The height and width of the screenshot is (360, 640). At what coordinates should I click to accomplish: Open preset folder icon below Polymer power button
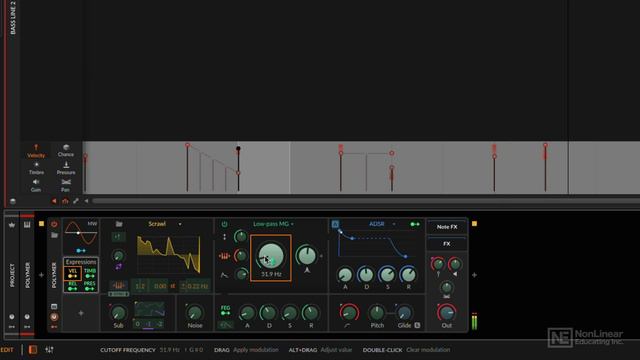coord(54,235)
